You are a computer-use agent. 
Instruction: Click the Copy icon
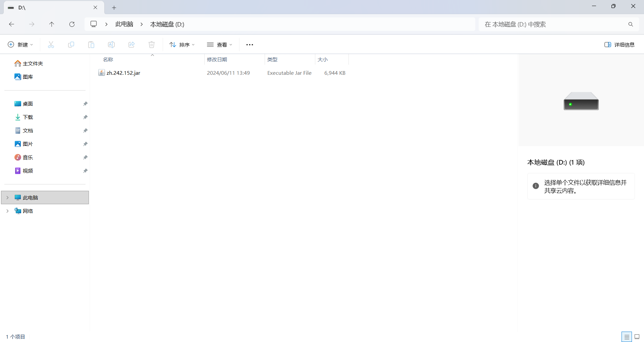[x=71, y=44]
